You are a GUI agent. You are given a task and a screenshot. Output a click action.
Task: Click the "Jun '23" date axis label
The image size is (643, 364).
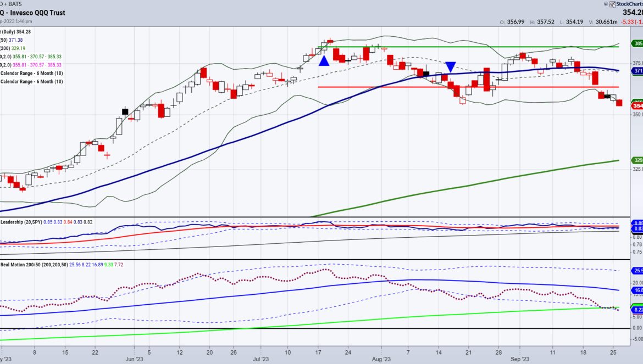coord(135,359)
